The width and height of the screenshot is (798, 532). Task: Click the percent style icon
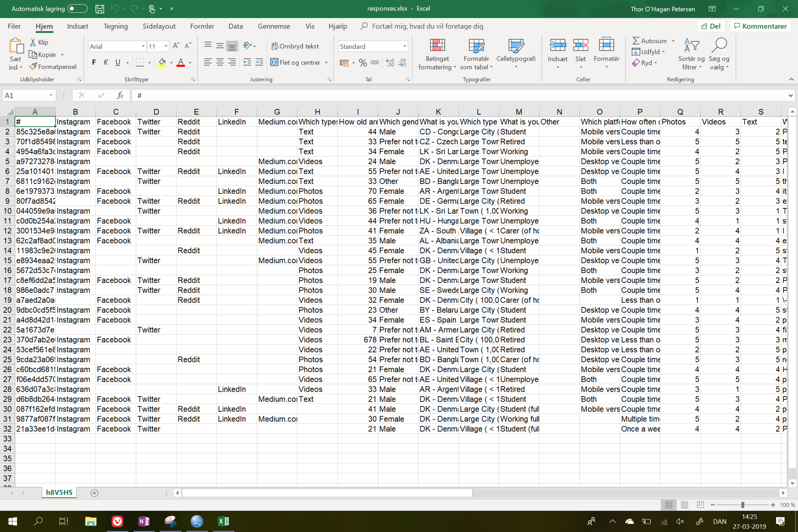pos(363,63)
